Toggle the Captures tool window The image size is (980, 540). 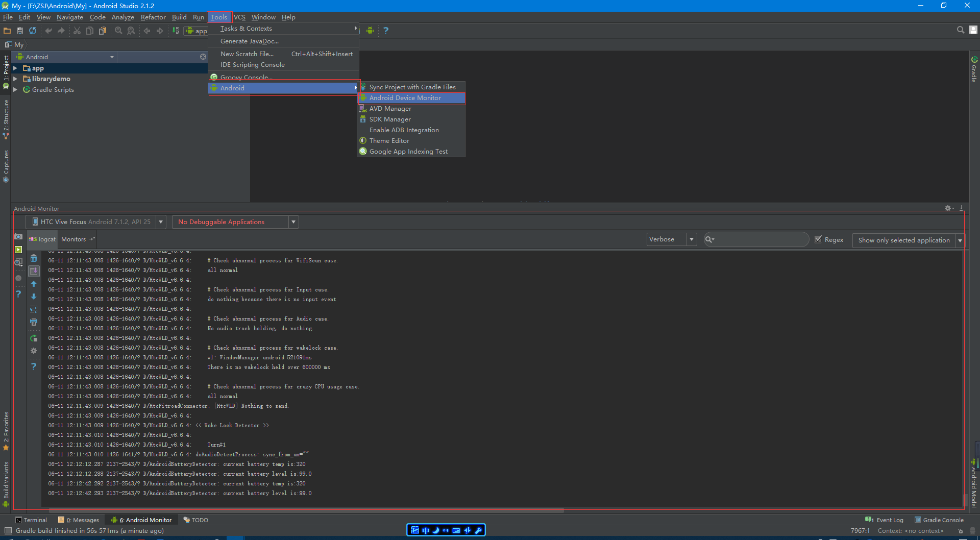[x=6, y=166]
